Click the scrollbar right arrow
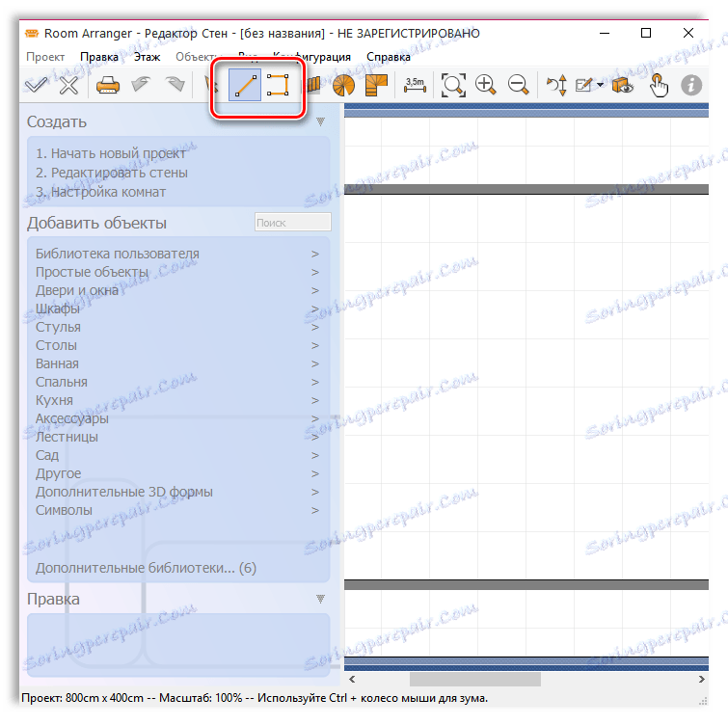728x725 pixels. [702, 679]
